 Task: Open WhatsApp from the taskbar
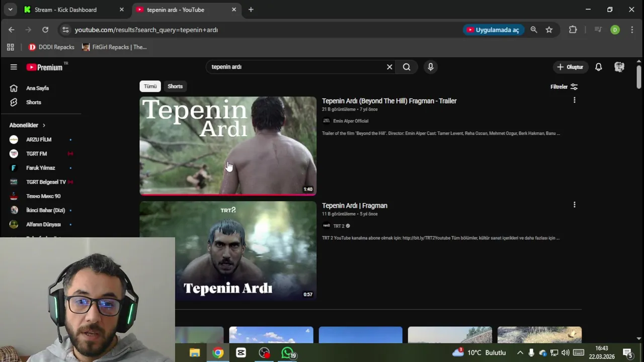point(288,353)
